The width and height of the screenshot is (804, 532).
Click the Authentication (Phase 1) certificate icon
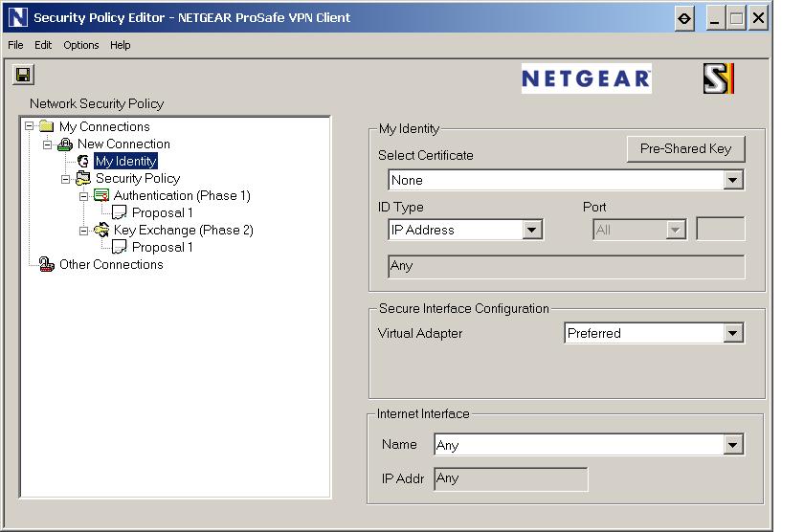(101, 196)
